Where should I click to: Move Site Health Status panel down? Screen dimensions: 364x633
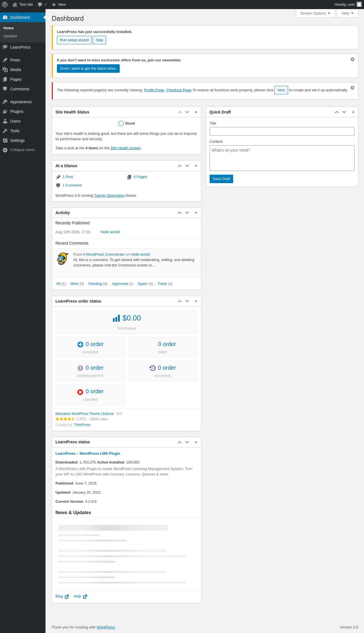click(187, 112)
